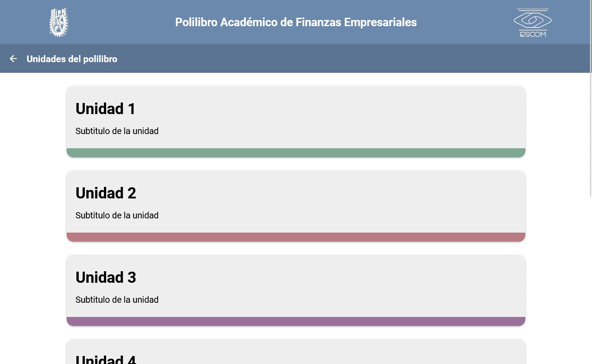The width and height of the screenshot is (592, 364).
Task: Click the IPN logo in header
Action: 59,22
